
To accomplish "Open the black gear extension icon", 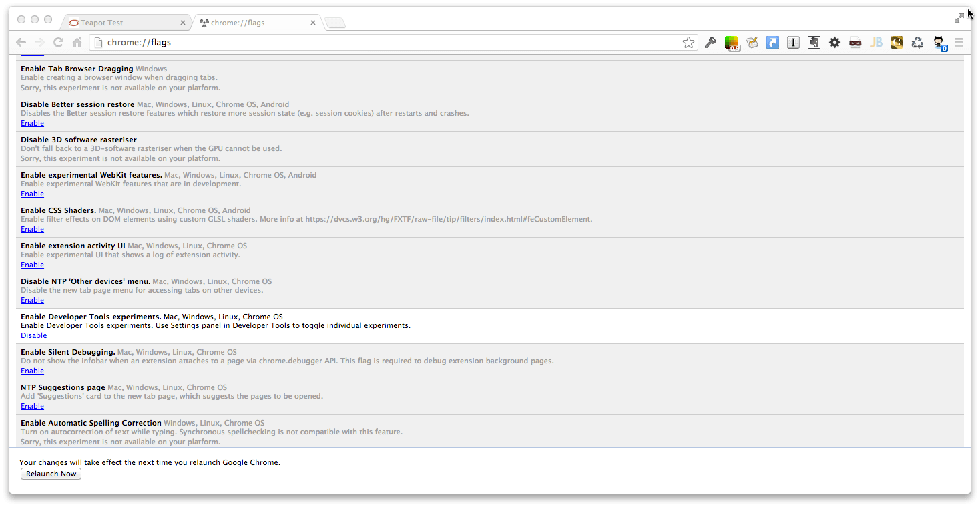I will [834, 43].
